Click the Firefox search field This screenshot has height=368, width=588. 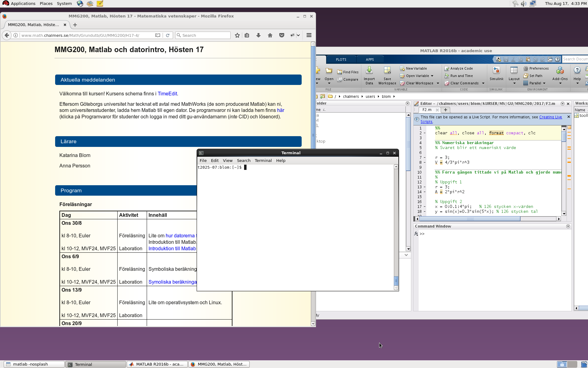203,35
